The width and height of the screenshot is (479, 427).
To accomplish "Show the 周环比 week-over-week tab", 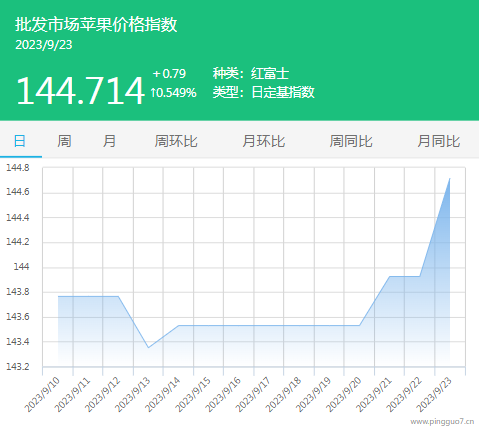I will 176,141.
